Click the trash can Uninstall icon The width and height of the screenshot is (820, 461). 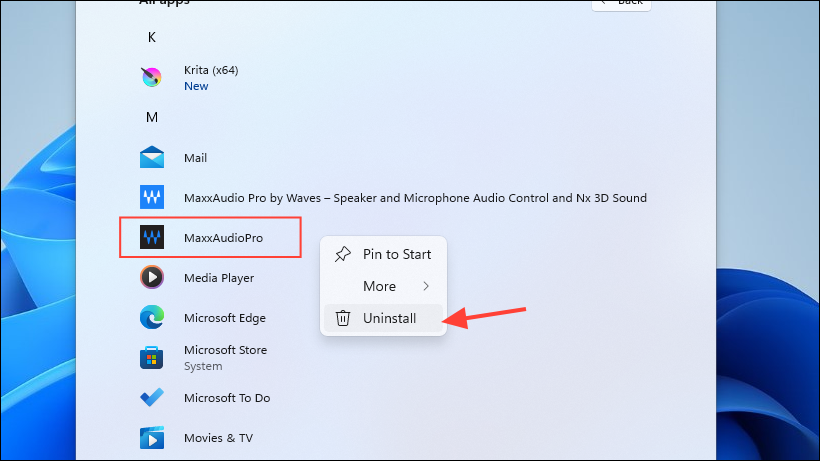(343, 318)
